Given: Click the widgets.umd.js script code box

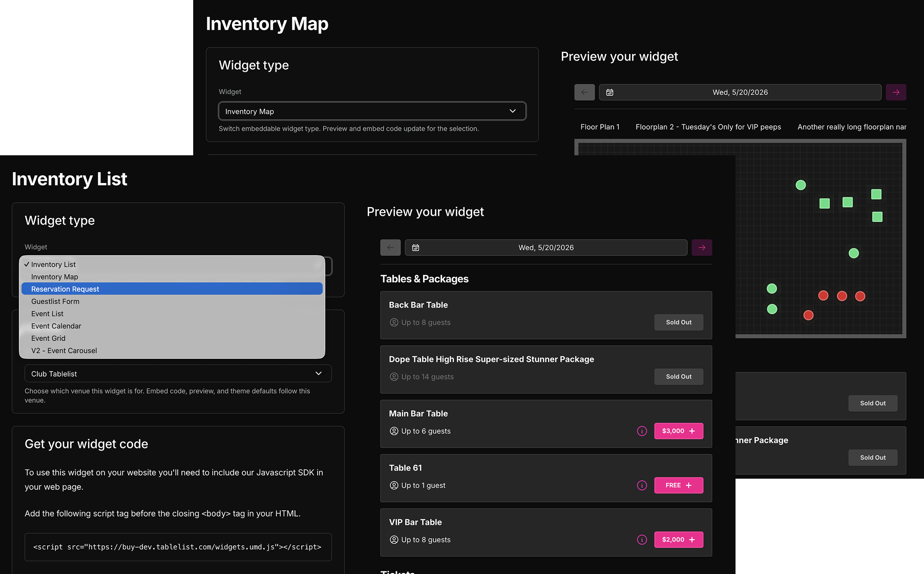Looking at the screenshot, I should 178,547.
